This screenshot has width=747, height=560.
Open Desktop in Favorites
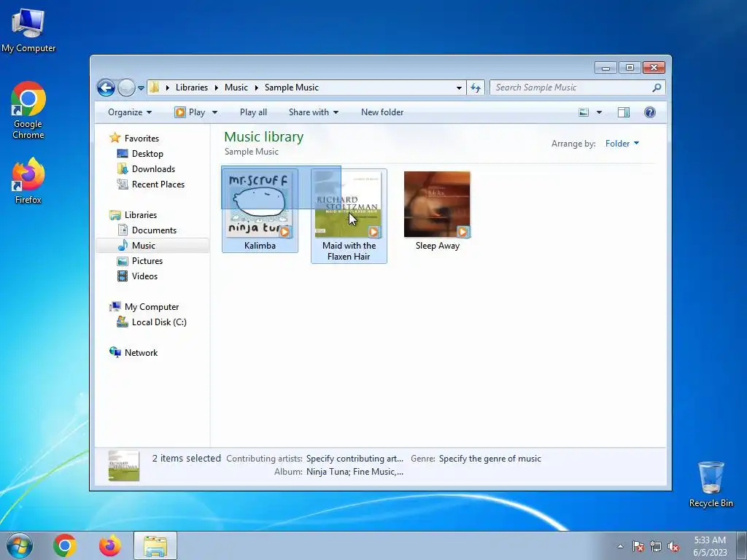147,154
